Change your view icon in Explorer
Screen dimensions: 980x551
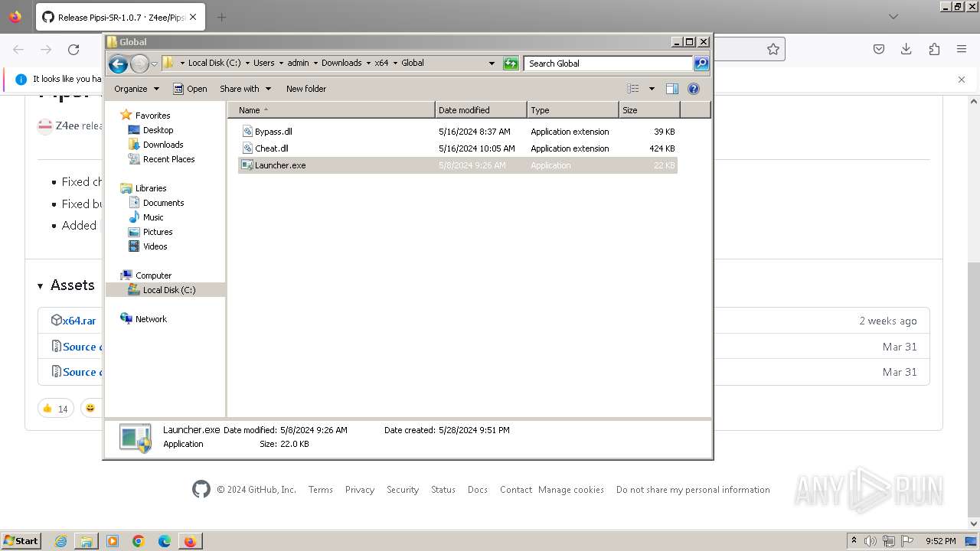[x=633, y=89]
